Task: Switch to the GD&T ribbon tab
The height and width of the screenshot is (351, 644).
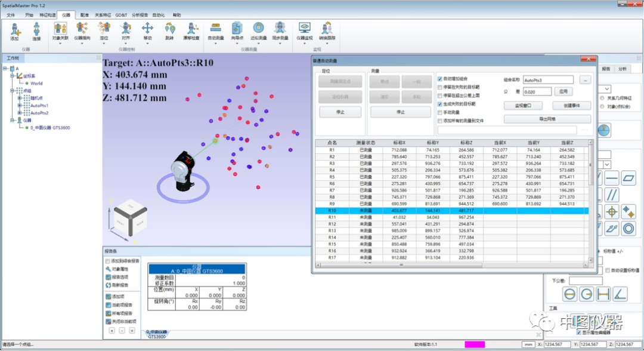Action: point(121,14)
